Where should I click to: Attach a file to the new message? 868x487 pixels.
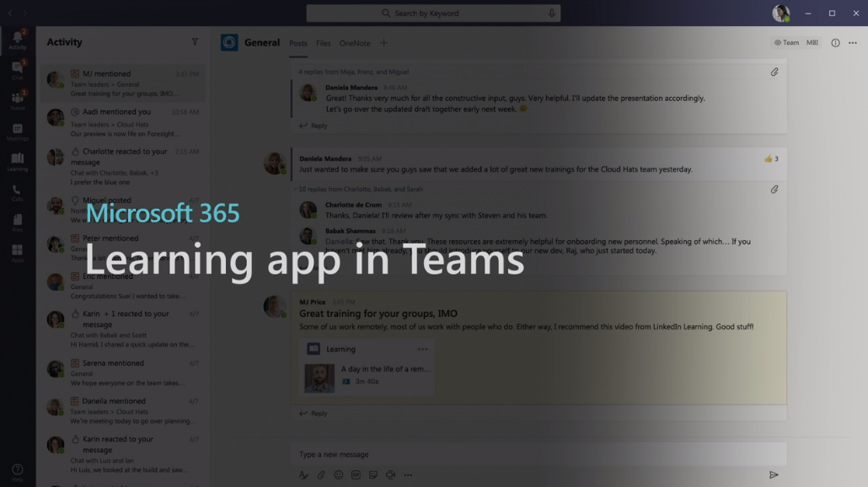(321, 475)
